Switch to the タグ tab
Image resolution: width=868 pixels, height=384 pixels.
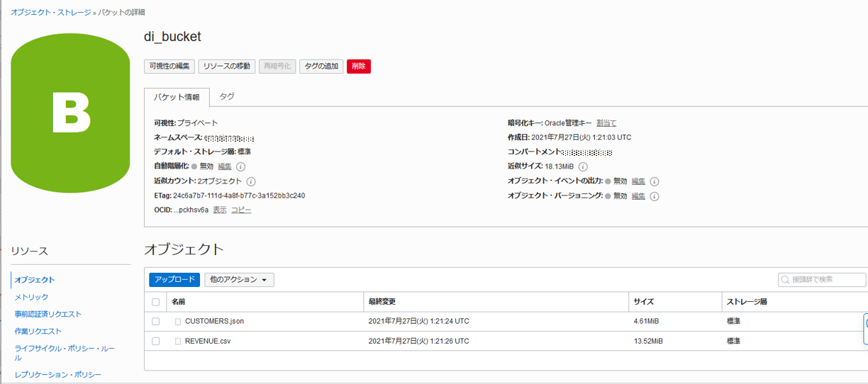pos(226,96)
